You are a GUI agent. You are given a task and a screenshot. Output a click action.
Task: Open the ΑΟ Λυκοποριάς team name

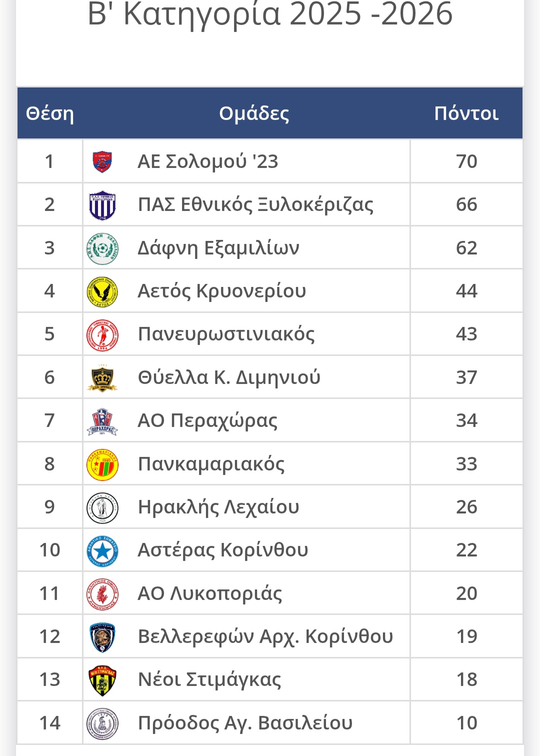210,593
